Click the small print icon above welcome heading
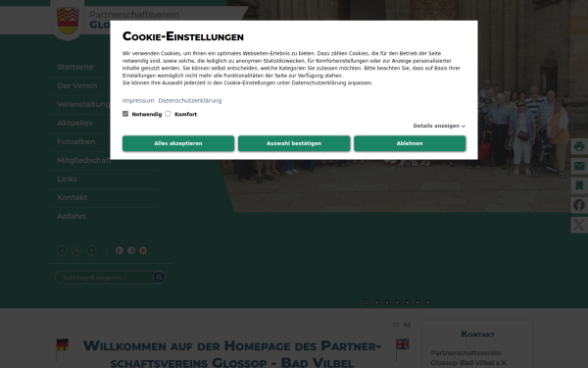Image resolution: width=588 pixels, height=368 pixels. click(x=407, y=324)
